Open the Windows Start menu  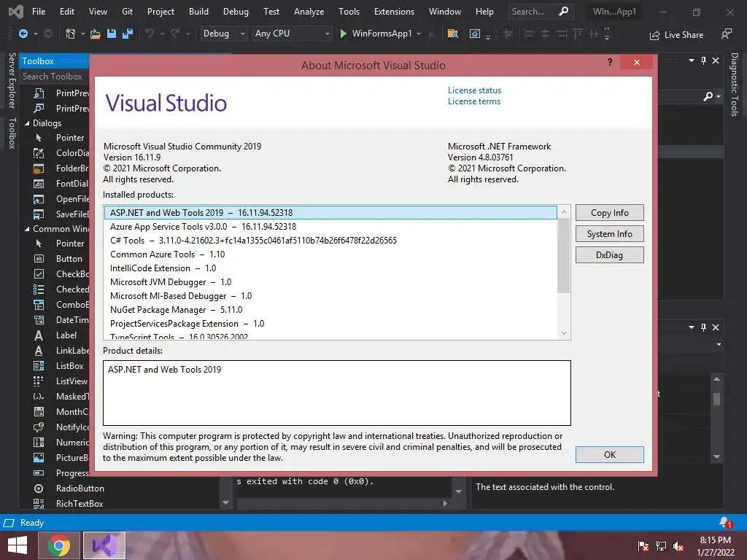18,545
